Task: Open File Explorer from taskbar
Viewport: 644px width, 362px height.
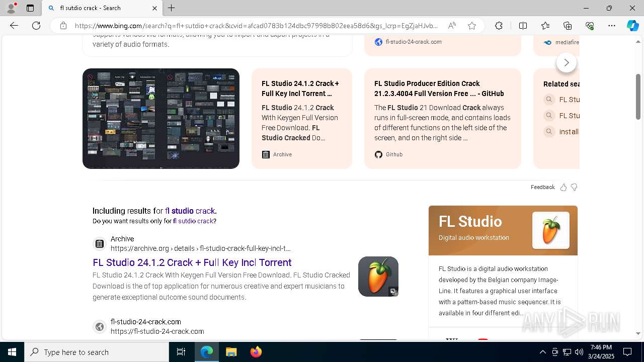Action: tap(231, 352)
